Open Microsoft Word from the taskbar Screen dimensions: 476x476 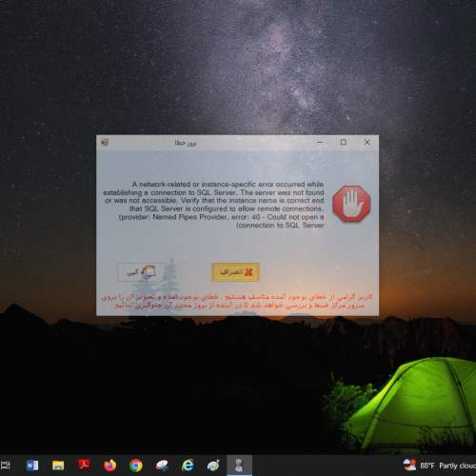pos(32,466)
